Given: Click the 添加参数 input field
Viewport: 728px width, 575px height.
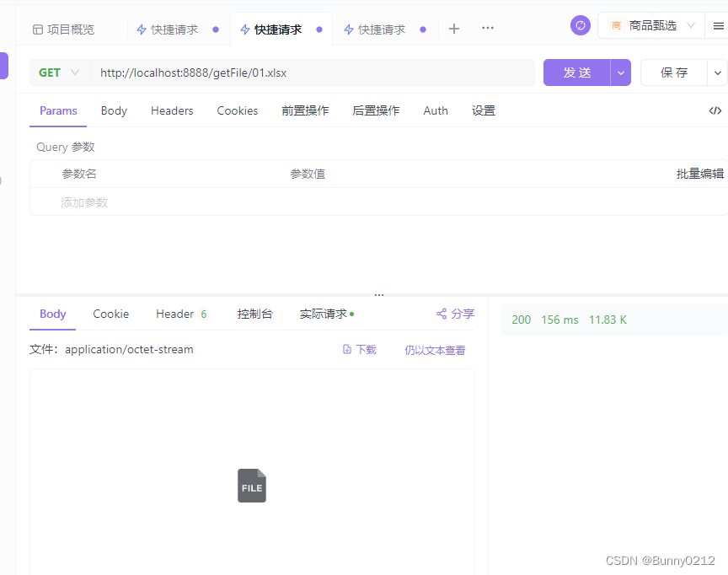Looking at the screenshot, I should tap(84, 202).
